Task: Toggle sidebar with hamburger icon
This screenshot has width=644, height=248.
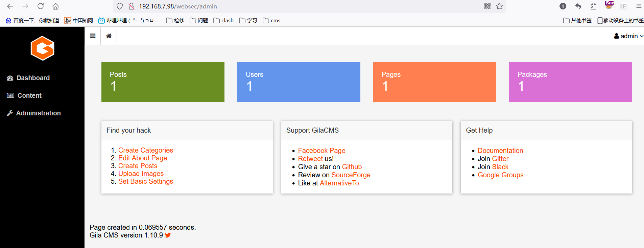Action: (x=93, y=36)
